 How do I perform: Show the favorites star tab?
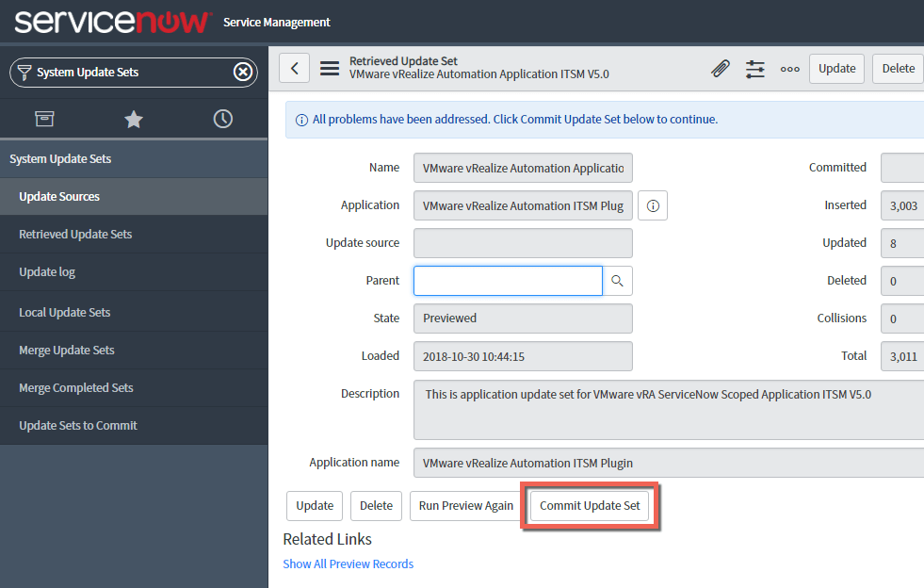pos(134,119)
